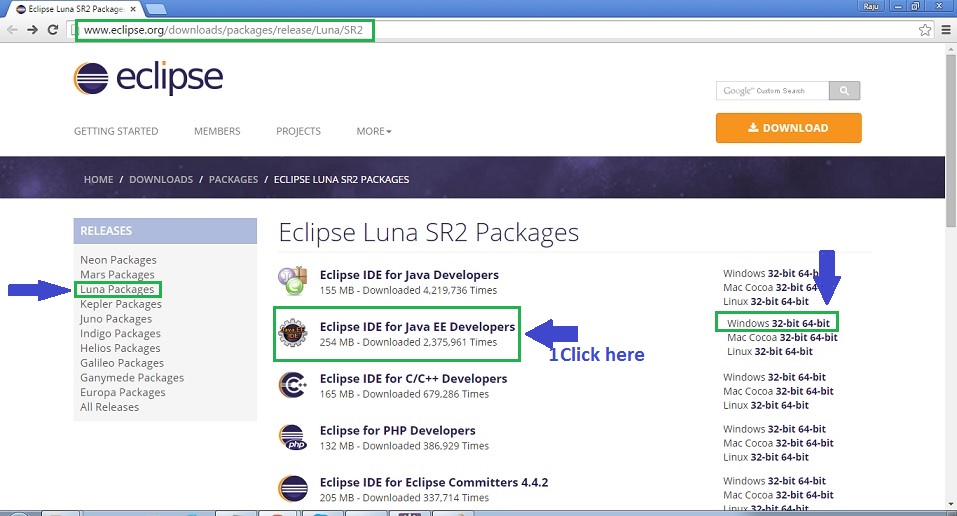Image resolution: width=957 pixels, height=516 pixels.
Task: Open the MEMBERS menu item
Action: (x=217, y=131)
